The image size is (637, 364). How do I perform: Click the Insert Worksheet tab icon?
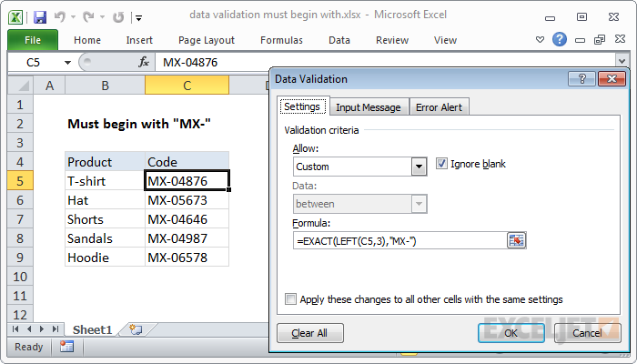[136, 329]
